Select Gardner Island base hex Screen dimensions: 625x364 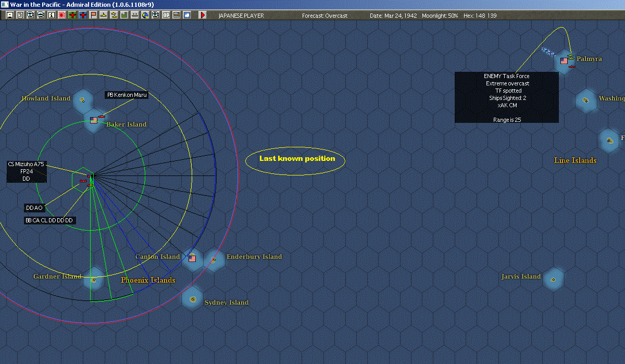click(x=94, y=279)
